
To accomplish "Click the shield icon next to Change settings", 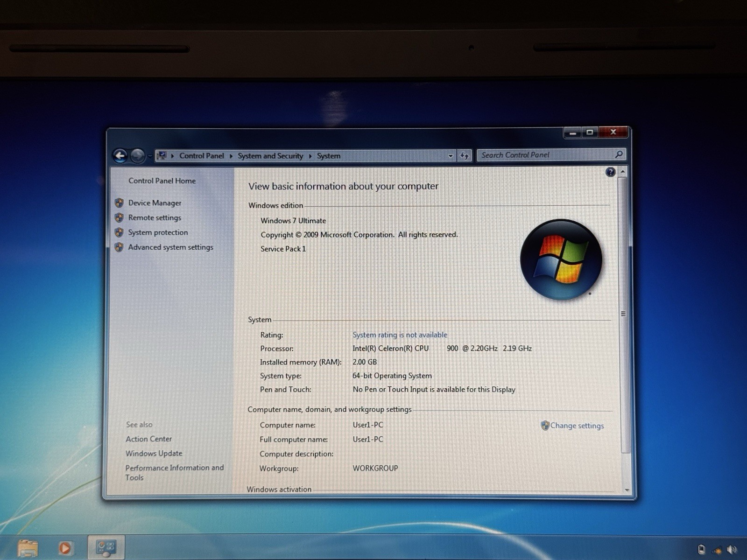I will click(x=545, y=425).
